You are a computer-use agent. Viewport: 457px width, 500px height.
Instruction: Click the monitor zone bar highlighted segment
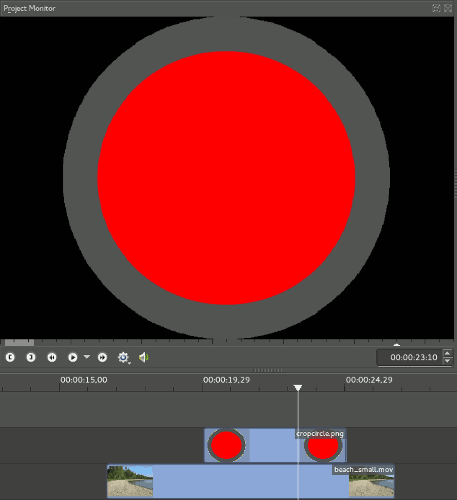click(19, 342)
